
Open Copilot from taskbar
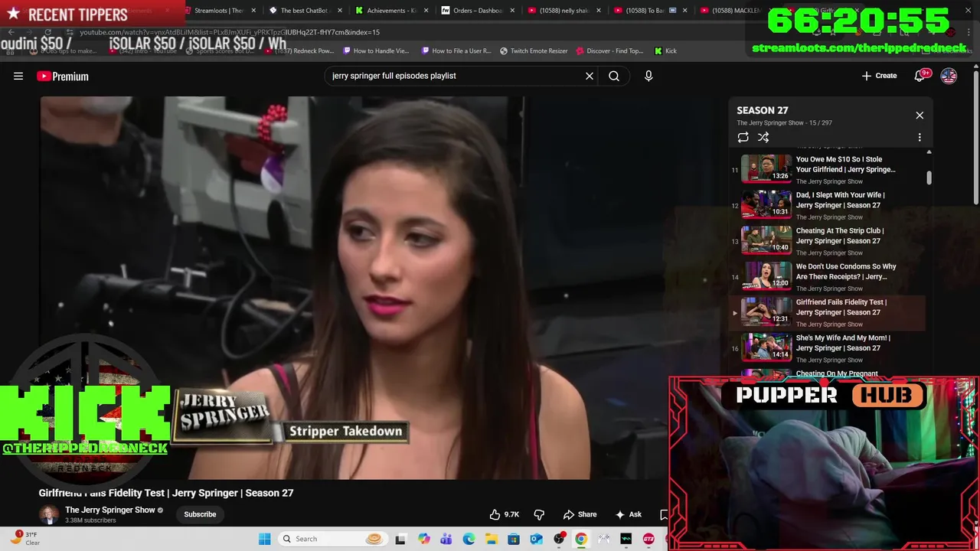[x=424, y=539]
